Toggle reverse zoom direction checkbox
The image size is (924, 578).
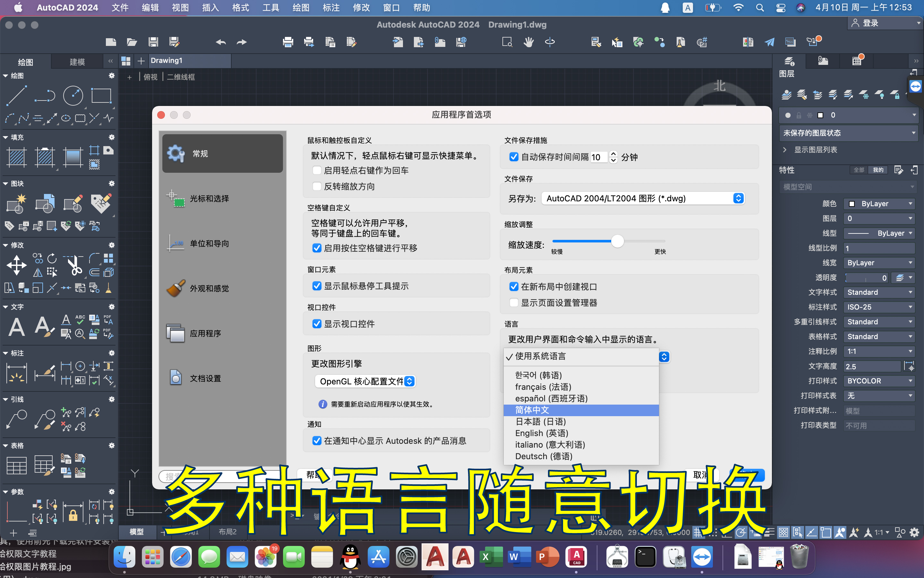click(317, 186)
